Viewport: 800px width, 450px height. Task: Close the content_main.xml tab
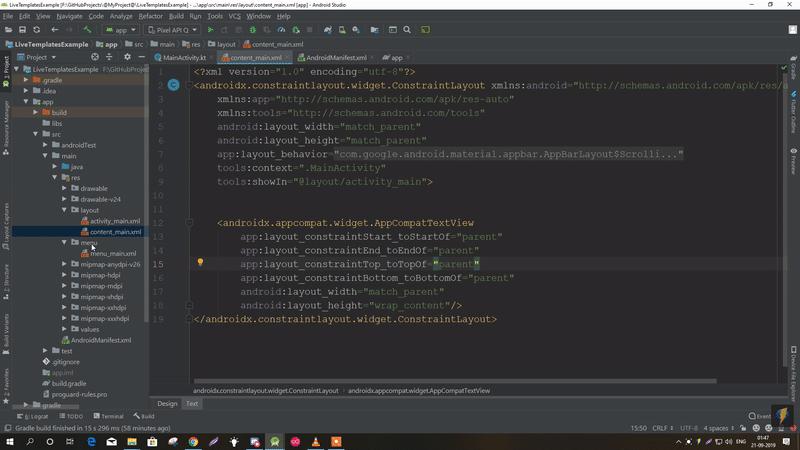point(287,57)
